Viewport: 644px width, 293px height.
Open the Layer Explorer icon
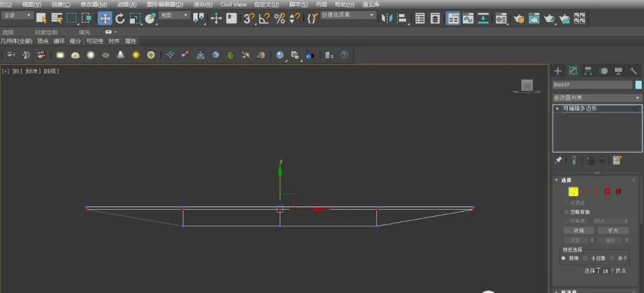click(435, 18)
